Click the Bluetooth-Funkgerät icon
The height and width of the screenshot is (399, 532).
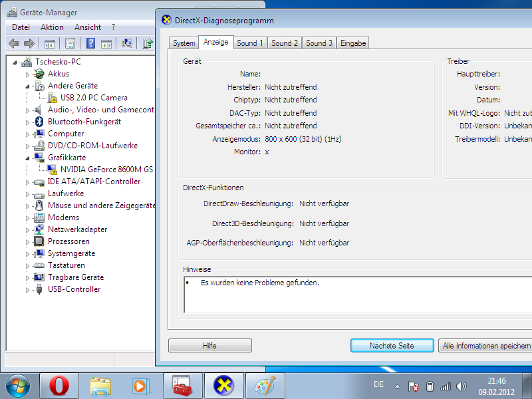(39, 122)
